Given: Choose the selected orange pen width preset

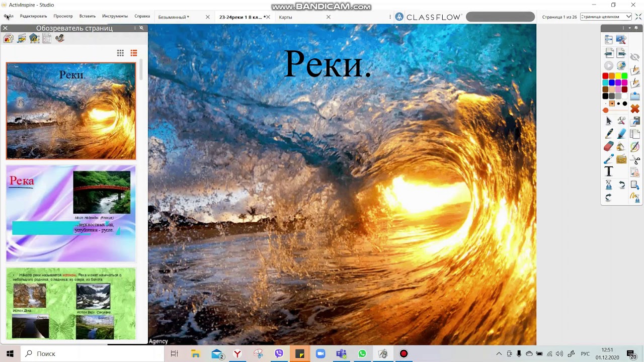Looking at the screenshot, I should coord(612,104).
